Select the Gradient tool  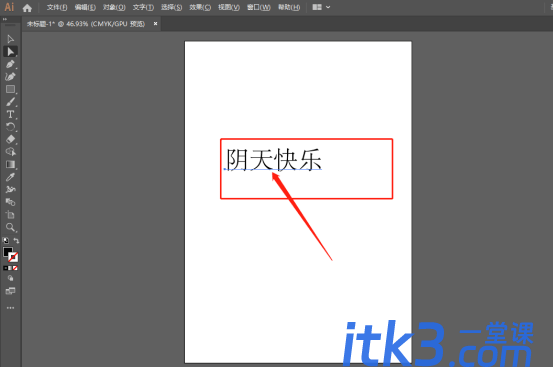(10, 165)
